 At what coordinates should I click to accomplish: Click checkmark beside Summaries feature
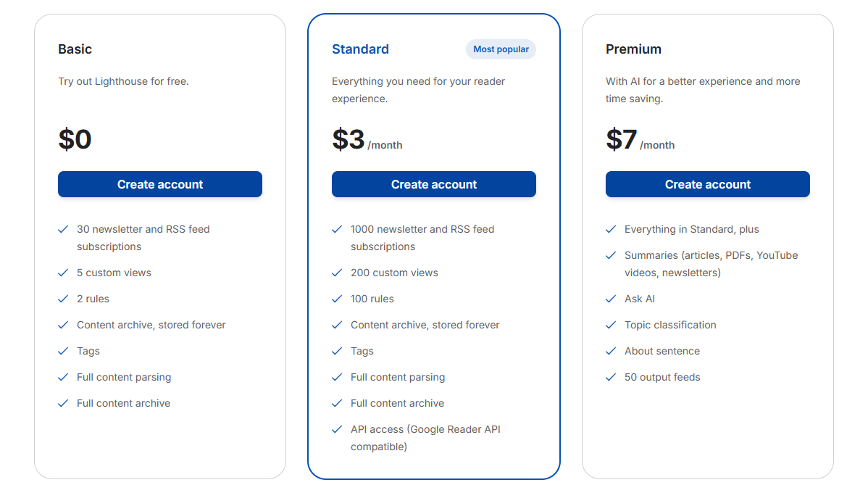click(611, 255)
